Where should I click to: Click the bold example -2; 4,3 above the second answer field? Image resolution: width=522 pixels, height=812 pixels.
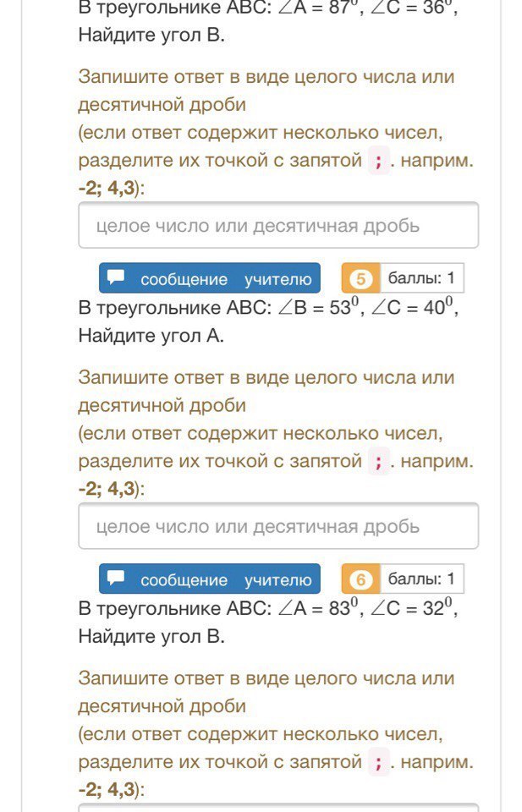(107, 489)
